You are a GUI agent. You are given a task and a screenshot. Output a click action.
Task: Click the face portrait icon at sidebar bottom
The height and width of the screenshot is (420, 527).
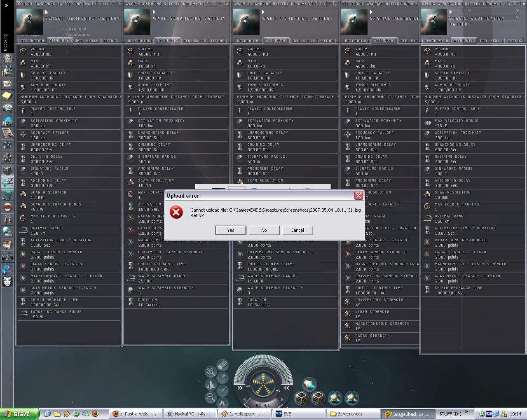point(7,281)
